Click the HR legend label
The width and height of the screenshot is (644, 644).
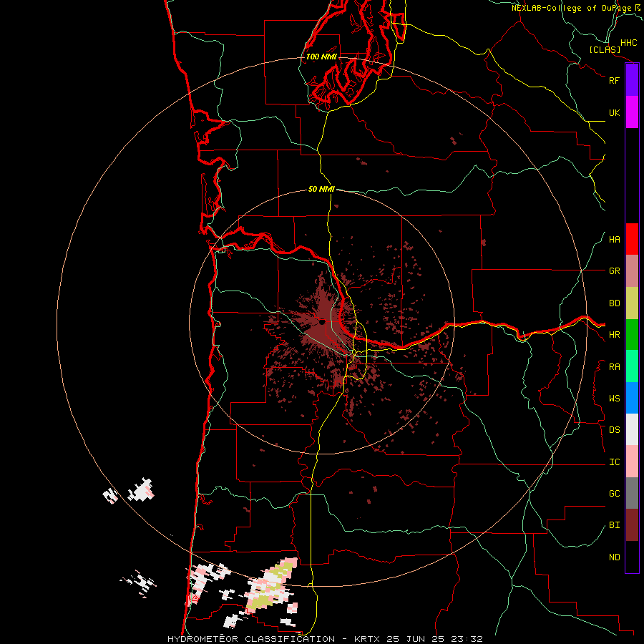click(x=614, y=335)
